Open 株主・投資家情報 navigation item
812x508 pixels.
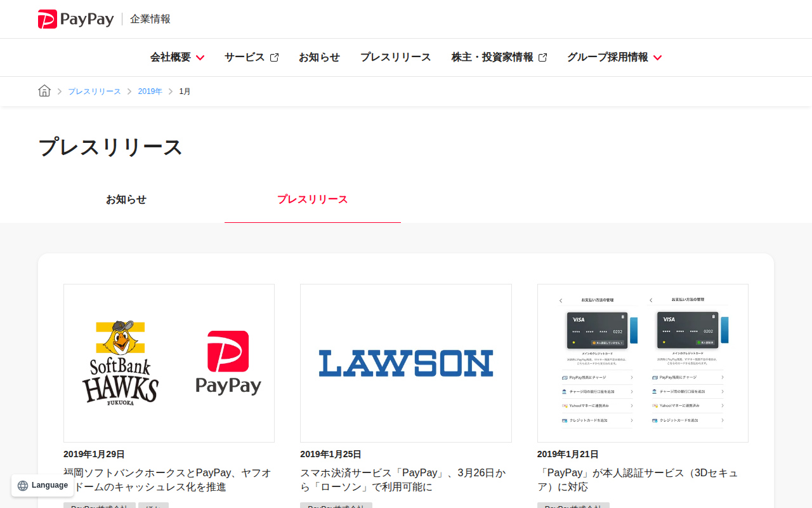(499, 57)
